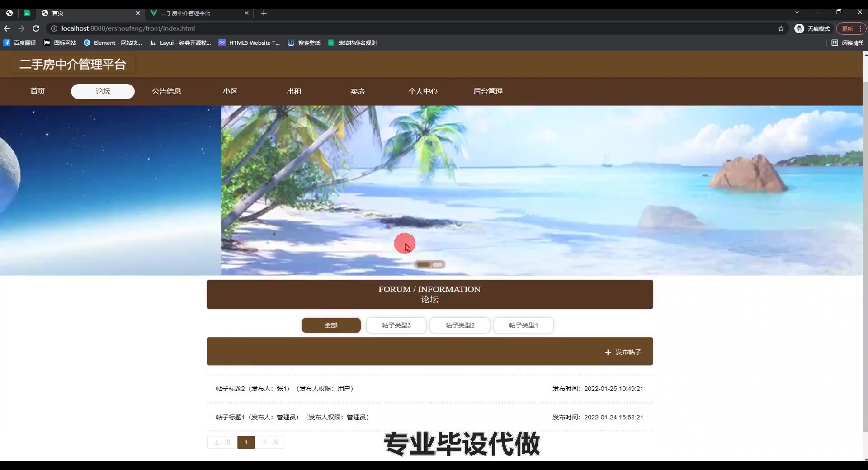
Task: Filter posts by 帖子类型3
Action: tap(396, 325)
